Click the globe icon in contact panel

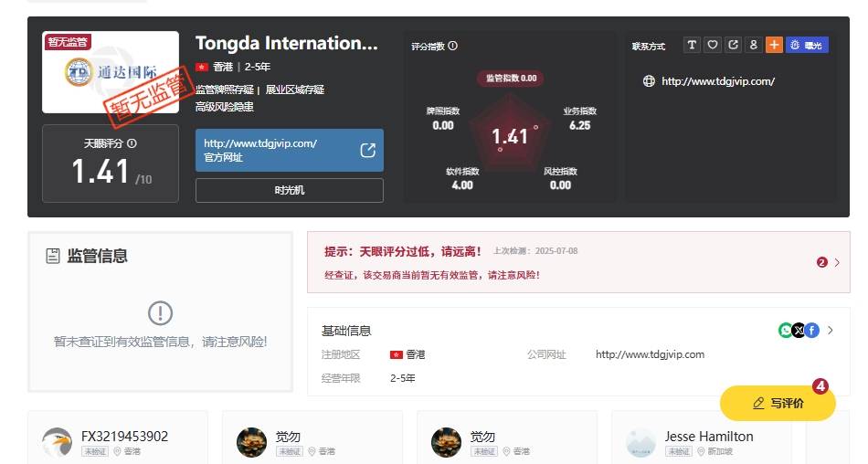(649, 81)
